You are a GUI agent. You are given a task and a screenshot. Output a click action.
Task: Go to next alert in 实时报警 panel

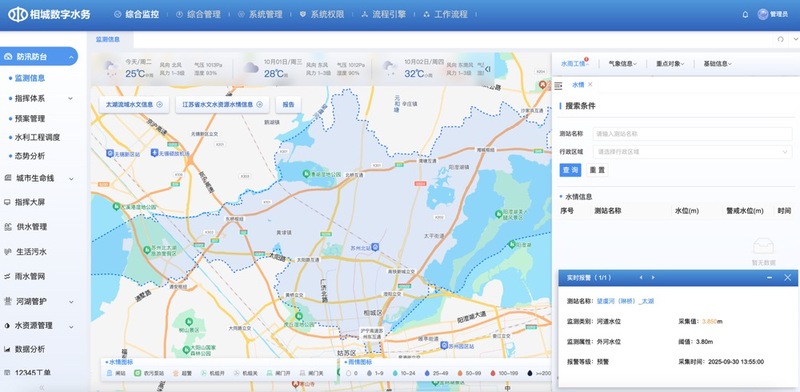click(653, 278)
